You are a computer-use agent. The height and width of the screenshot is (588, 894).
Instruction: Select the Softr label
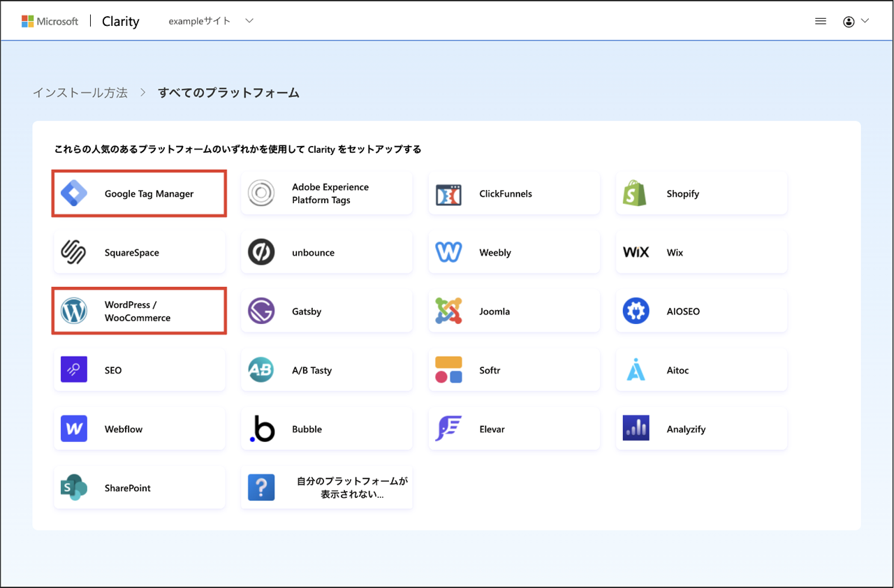(490, 370)
